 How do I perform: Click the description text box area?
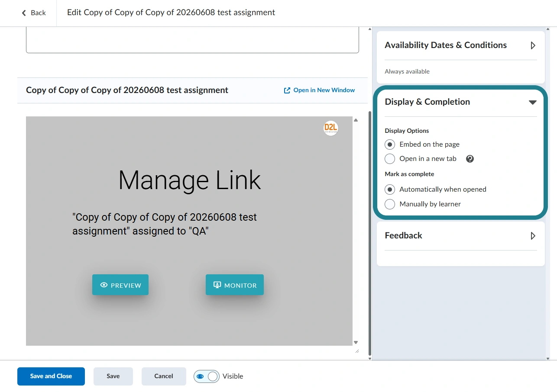coord(192,40)
